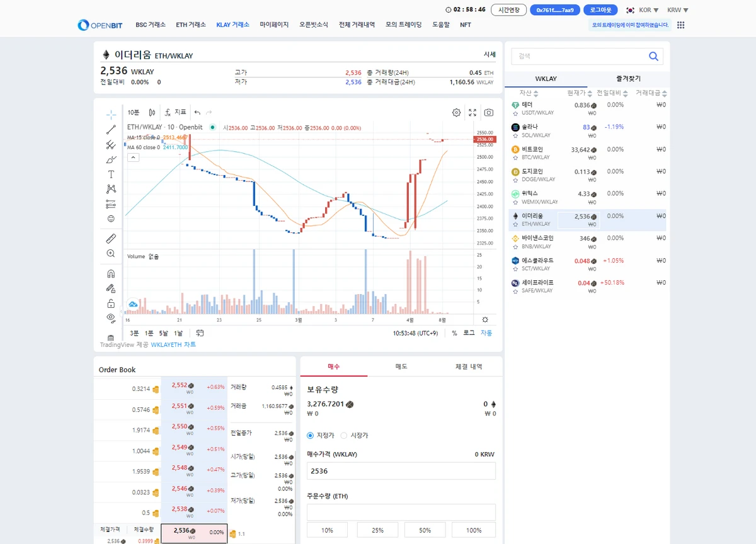The height and width of the screenshot is (544, 756).
Task: Select the ruler measure tool
Action: tap(111, 239)
